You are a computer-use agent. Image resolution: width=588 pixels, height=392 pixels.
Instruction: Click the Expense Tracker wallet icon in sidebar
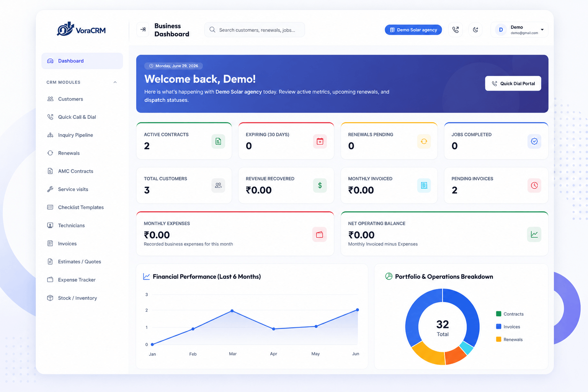pos(50,280)
